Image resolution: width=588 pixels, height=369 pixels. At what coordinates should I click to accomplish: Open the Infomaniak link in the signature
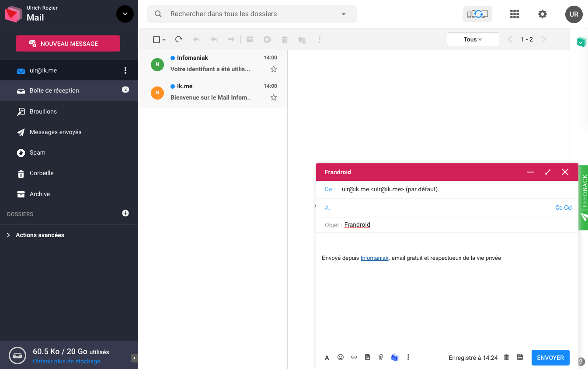click(x=375, y=258)
